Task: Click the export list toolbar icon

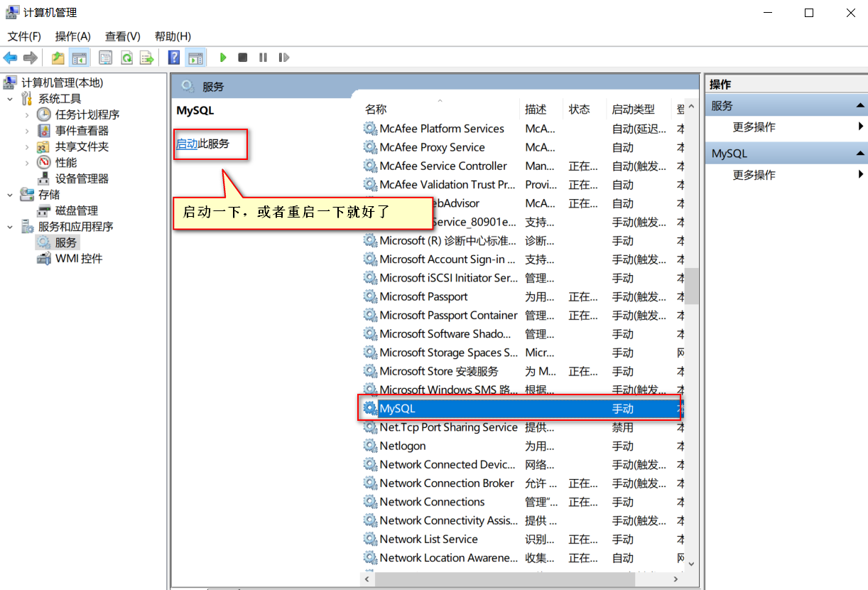Action: [146, 58]
